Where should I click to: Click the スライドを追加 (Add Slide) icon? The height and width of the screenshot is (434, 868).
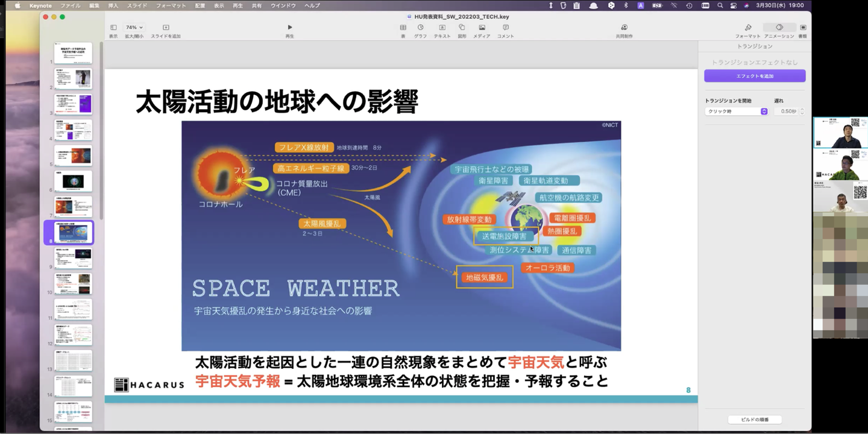click(x=166, y=28)
